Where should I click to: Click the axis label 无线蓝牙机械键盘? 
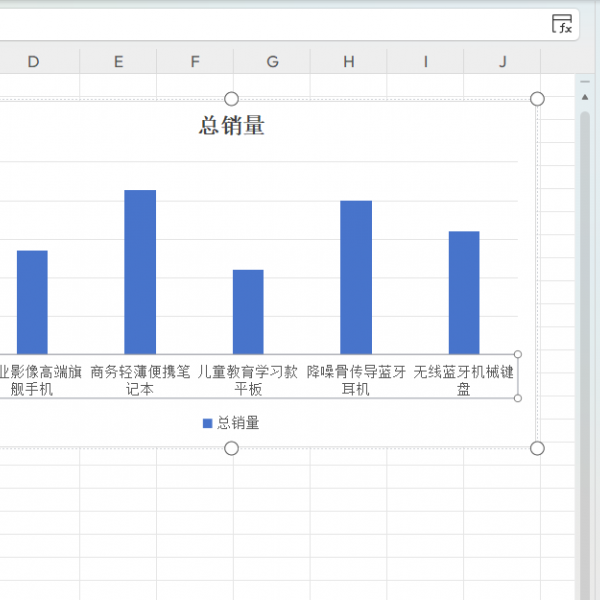click(x=464, y=381)
